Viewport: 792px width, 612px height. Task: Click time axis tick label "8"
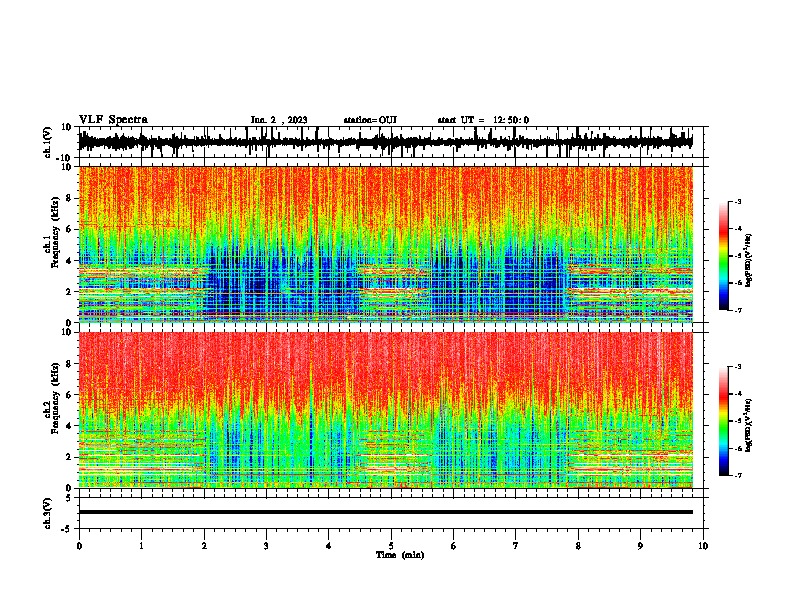point(578,546)
